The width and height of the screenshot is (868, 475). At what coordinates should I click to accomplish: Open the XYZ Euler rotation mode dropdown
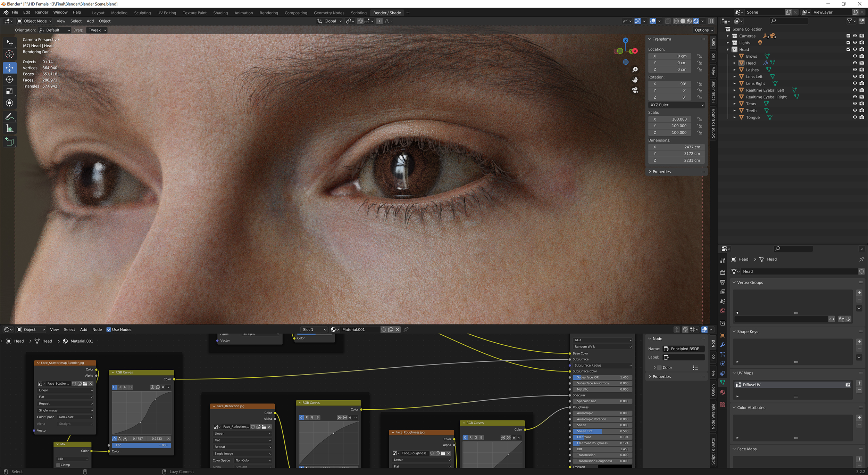tap(676, 105)
